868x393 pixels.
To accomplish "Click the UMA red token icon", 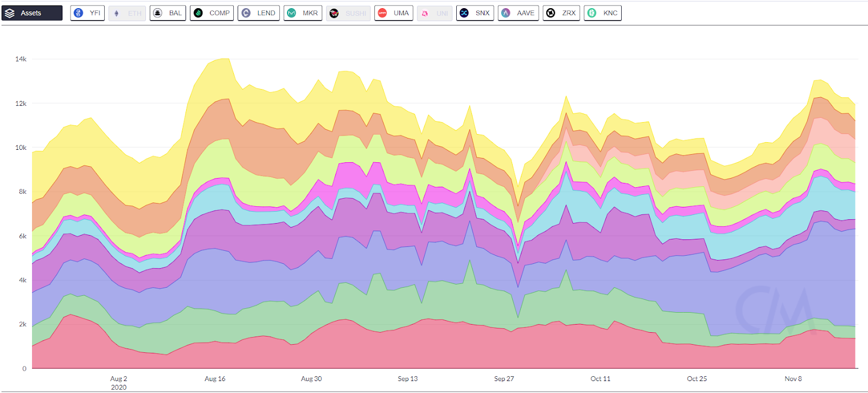I will (x=382, y=13).
